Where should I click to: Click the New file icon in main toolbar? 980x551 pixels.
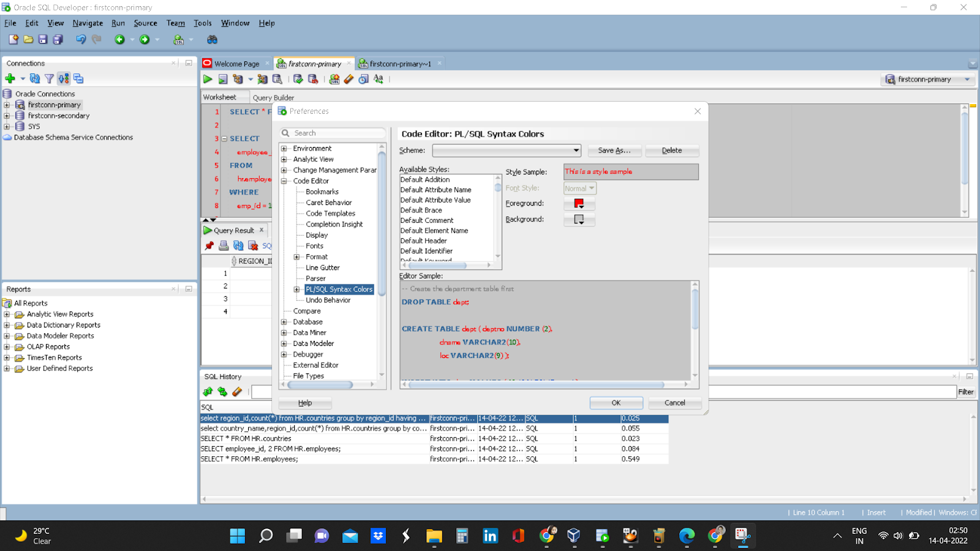pos(13,40)
